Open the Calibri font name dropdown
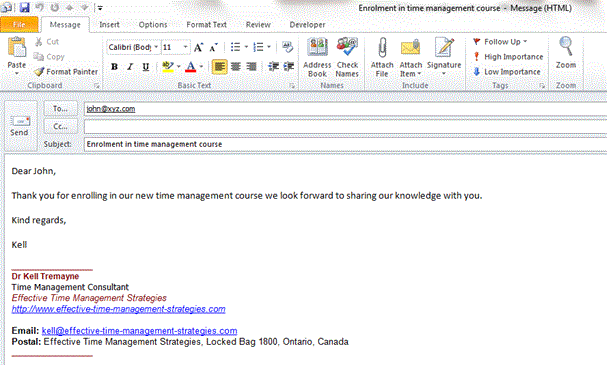 156,47
